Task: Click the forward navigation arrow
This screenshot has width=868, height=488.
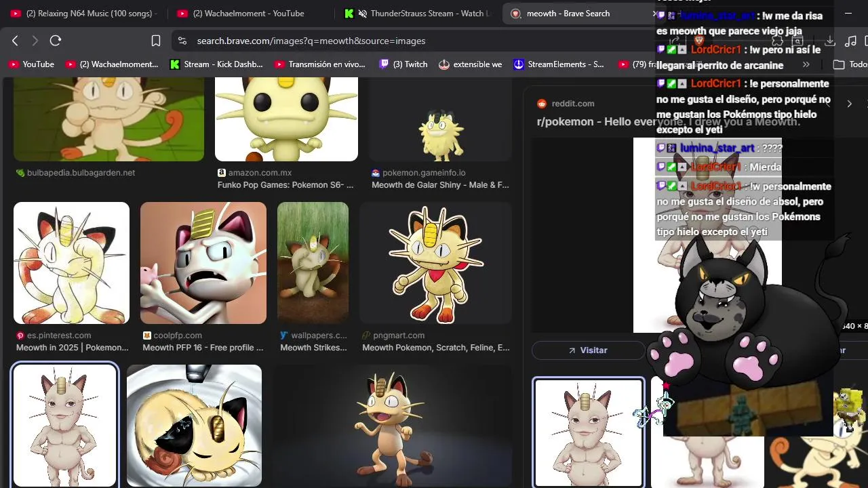Action: [35, 41]
